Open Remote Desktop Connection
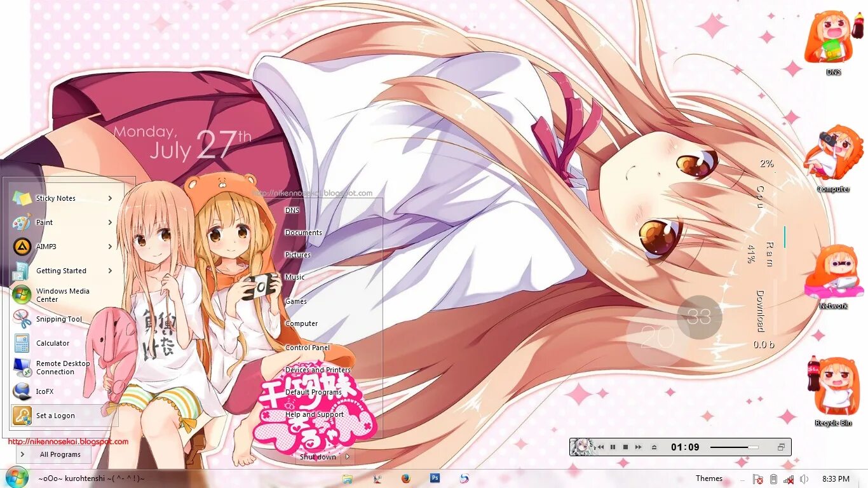868x488 pixels. click(x=64, y=367)
